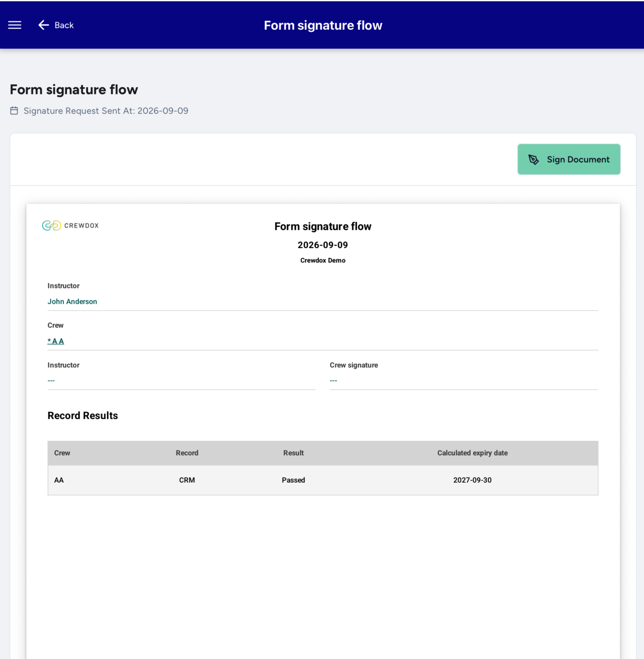Click the back arrow icon
The image size is (644, 659).
point(44,25)
